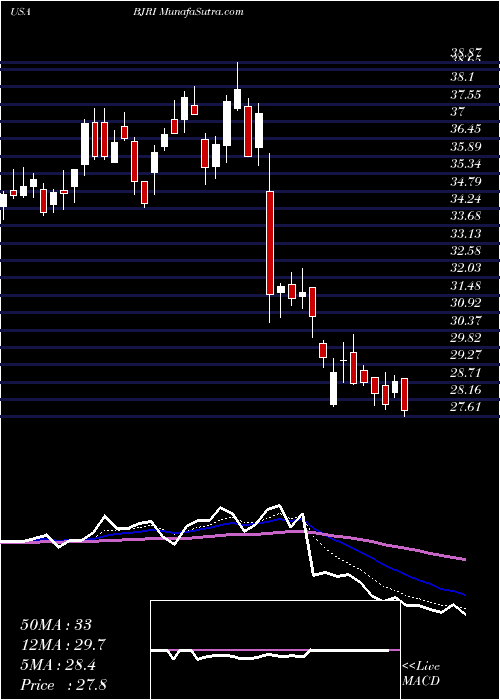Image resolution: width=500 pixels, height=700 pixels.
Task: Click the 30.37 price axis label
Action: pos(466,320)
